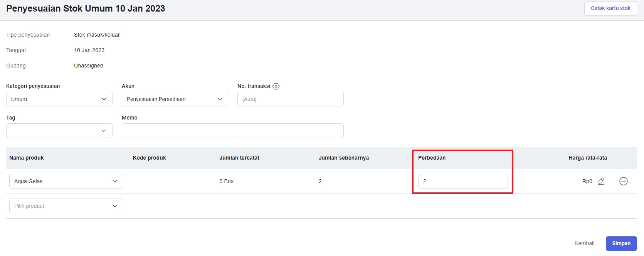Click the pencil icon to edit average price

click(x=601, y=181)
